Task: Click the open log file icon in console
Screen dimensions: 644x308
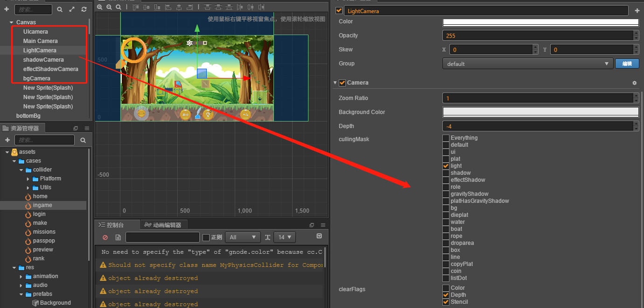Action: [118, 237]
